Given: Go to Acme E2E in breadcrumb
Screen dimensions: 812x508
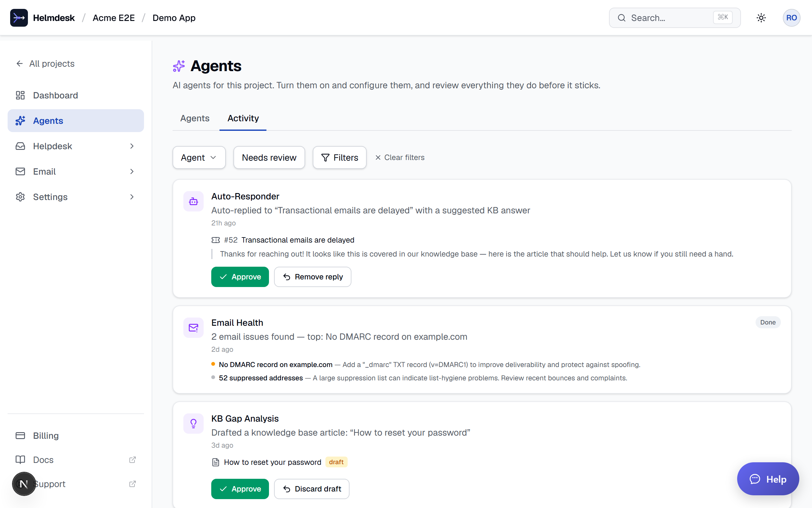Looking at the screenshot, I should tap(114, 18).
